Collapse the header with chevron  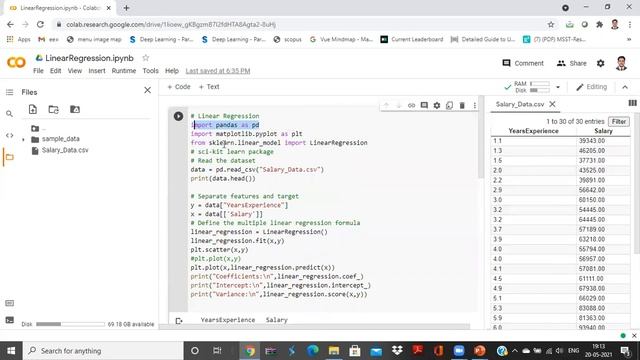click(x=625, y=87)
